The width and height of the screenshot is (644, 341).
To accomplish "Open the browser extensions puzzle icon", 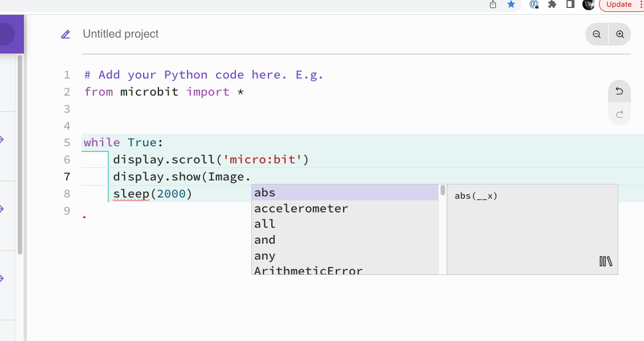I will point(552,5).
